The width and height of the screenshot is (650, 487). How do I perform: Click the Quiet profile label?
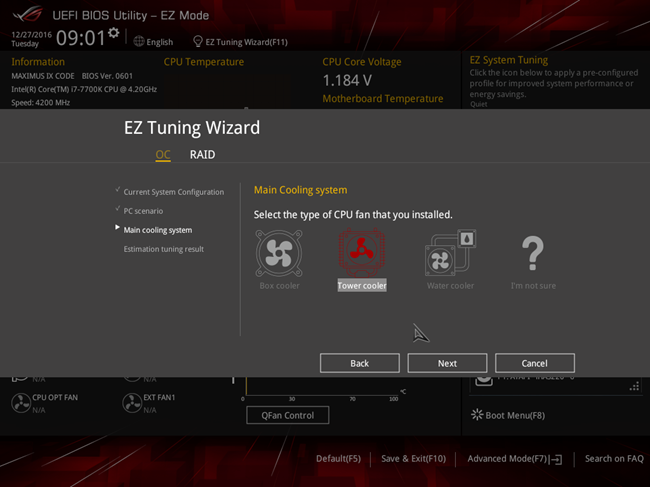tap(478, 104)
